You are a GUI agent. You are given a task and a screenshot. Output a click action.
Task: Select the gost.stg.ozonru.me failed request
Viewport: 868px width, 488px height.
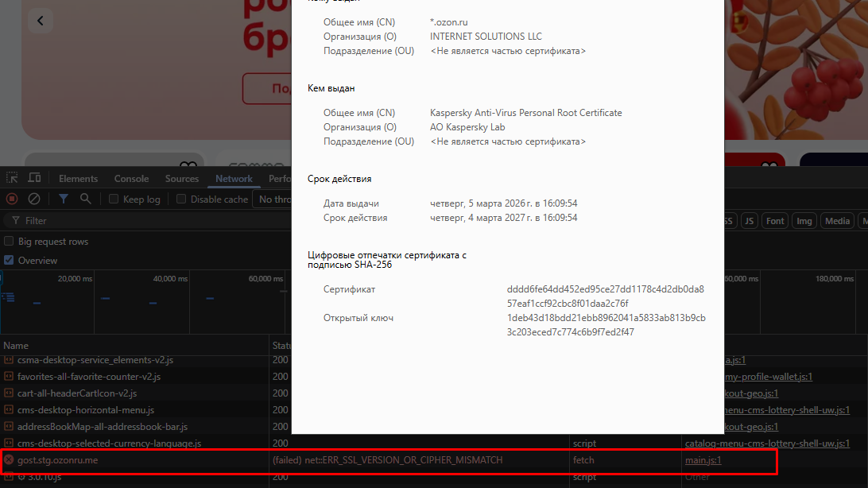point(57,459)
